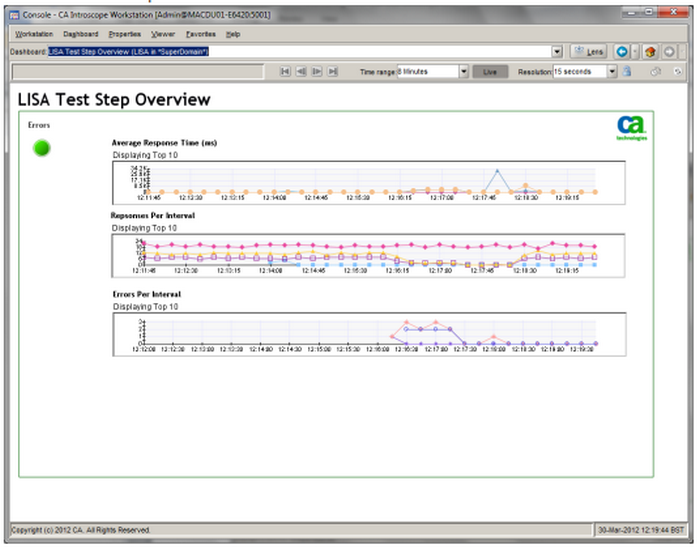Open the back history dropdown arrow
The width and height of the screenshot is (700, 554).
(x=635, y=52)
